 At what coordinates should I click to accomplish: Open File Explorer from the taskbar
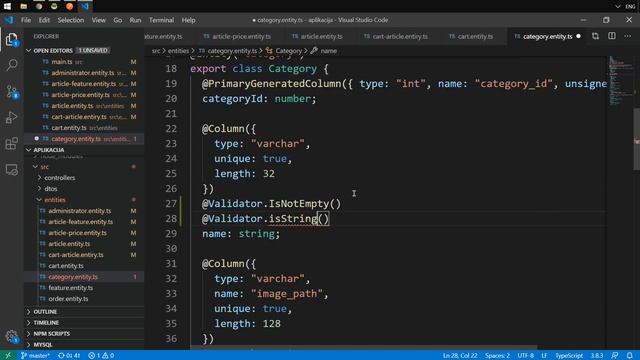click(x=24, y=6)
